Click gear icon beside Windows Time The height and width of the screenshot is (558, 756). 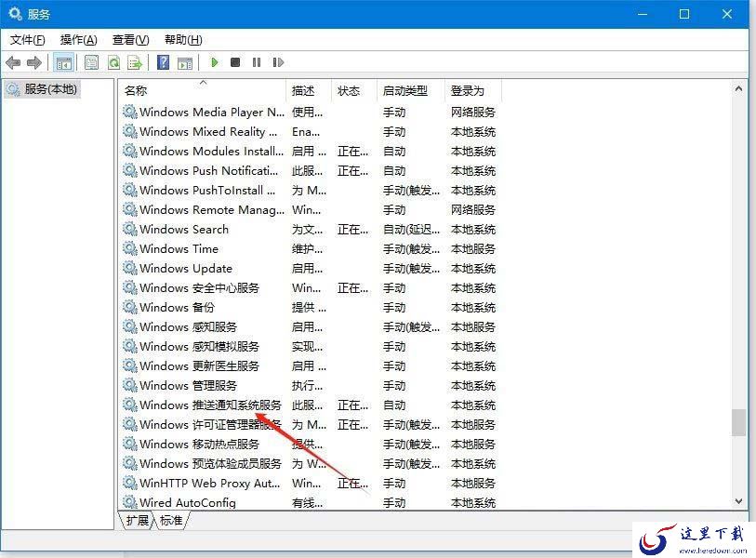pos(129,248)
